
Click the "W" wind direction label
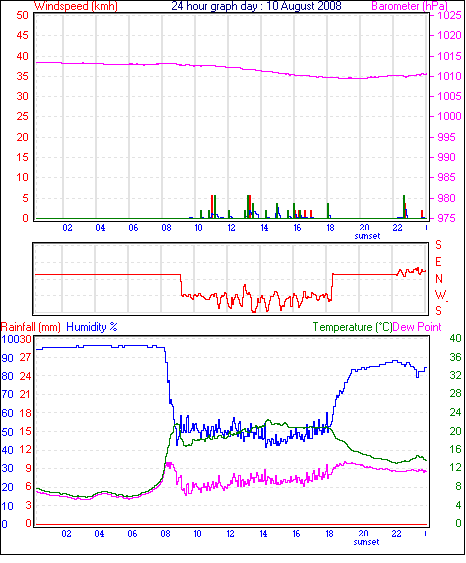pos(440,295)
